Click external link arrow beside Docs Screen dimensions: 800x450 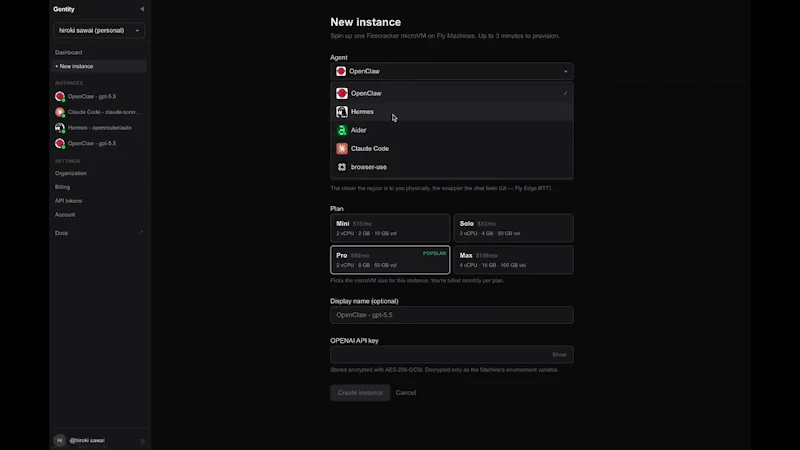141,233
